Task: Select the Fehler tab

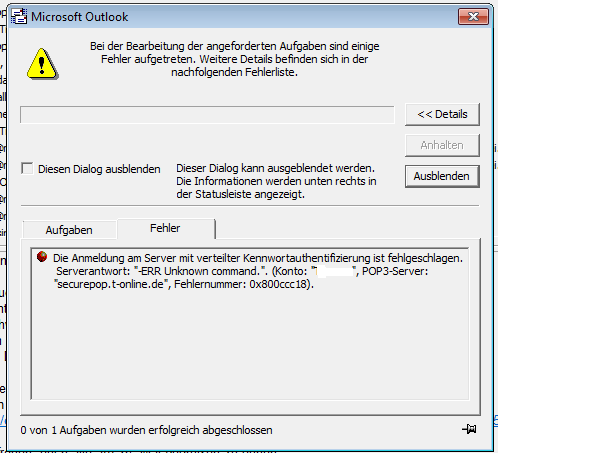Action: [x=166, y=228]
